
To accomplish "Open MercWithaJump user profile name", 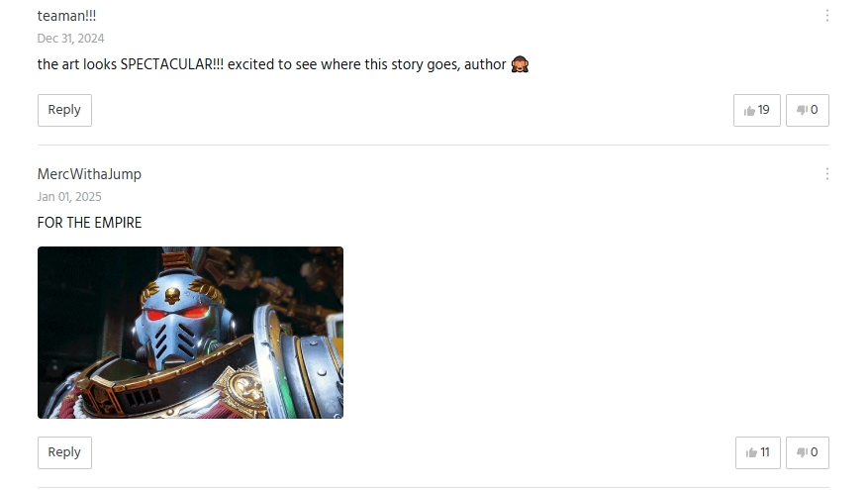I will tap(89, 174).
